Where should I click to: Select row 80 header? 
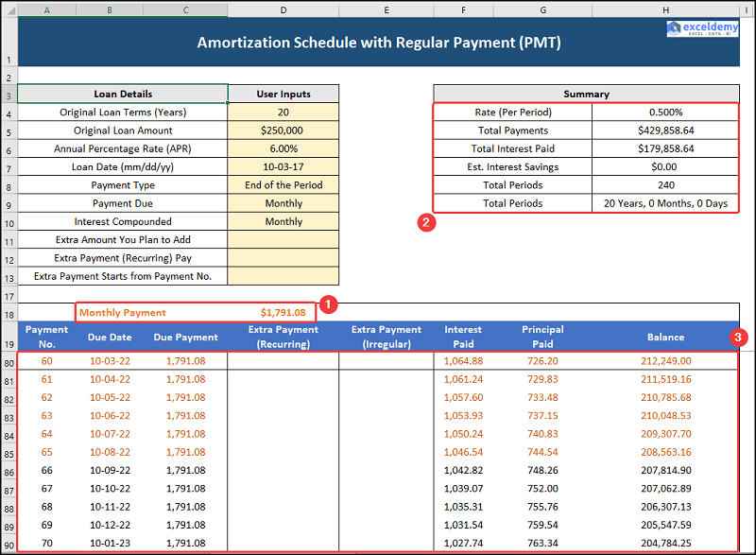(9, 363)
